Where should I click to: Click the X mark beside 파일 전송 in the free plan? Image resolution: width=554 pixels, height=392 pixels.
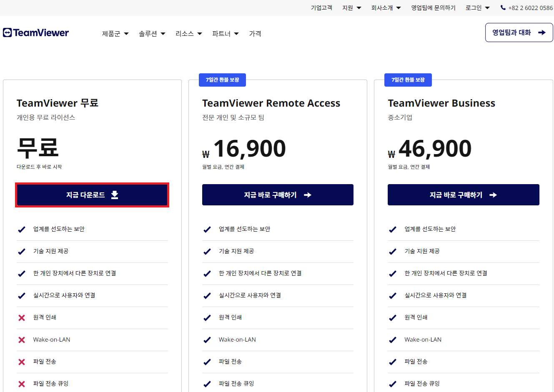tap(22, 362)
